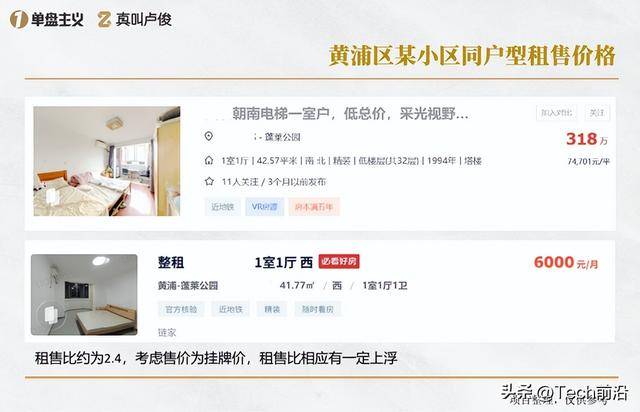Click the house layout icon
The width and height of the screenshot is (640, 412).
[209, 160]
